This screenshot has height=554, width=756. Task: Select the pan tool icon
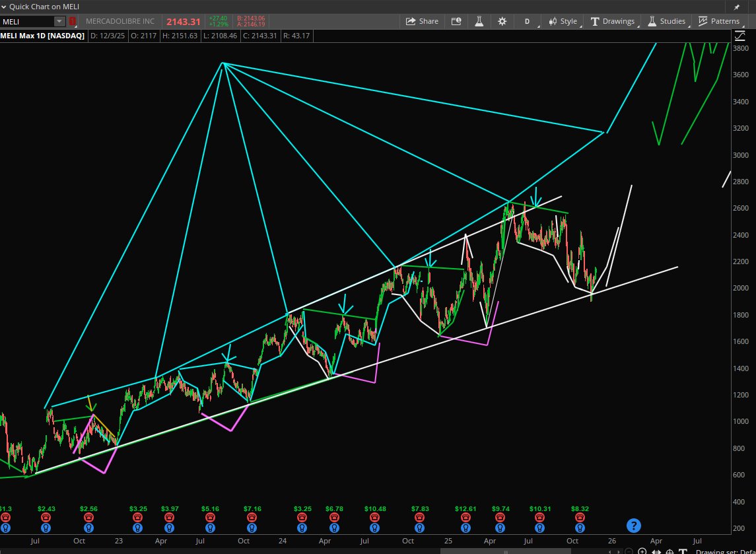click(656, 551)
